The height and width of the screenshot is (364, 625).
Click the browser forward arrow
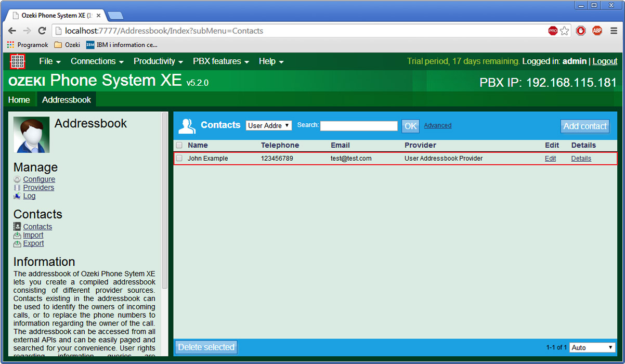click(x=27, y=31)
